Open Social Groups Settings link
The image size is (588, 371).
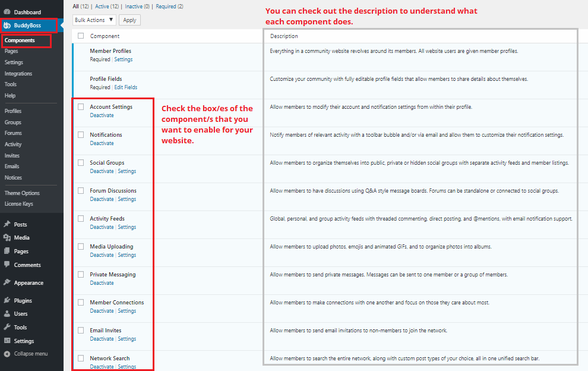pyautogui.click(x=127, y=171)
